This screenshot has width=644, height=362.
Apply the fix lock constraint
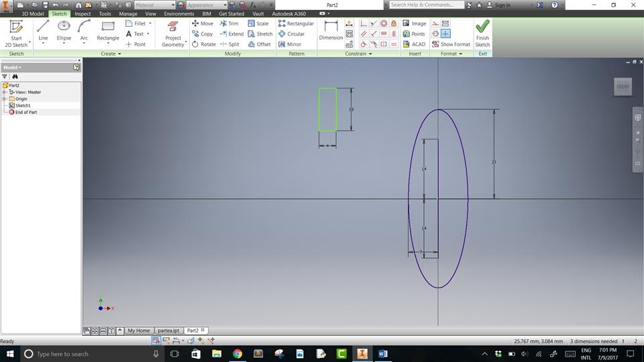[x=394, y=23]
